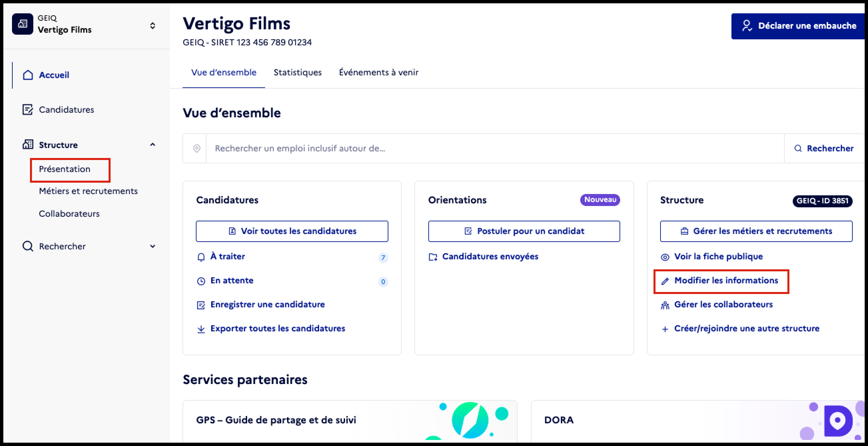The height and width of the screenshot is (446, 868).
Task: Click the person icon on Déclarer une embauche
Action: [x=747, y=26]
